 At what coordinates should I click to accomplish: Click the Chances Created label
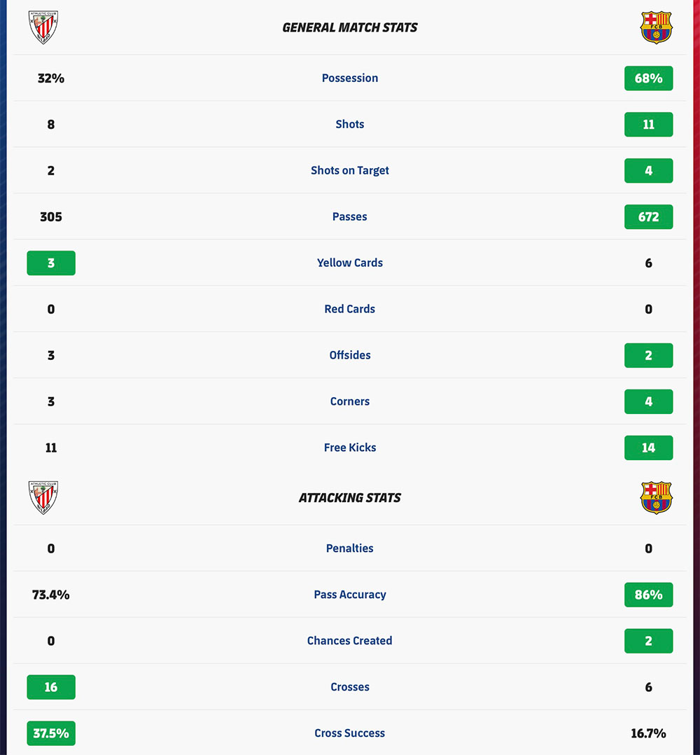(x=350, y=641)
